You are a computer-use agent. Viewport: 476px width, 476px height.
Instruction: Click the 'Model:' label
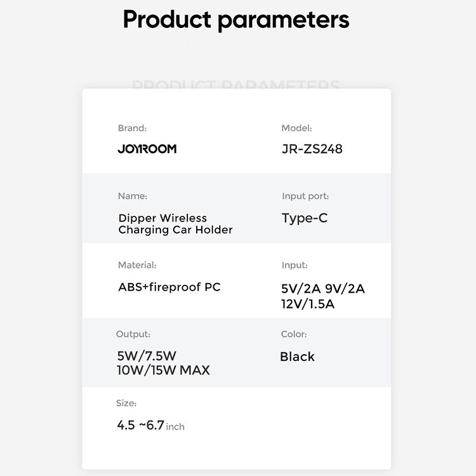296,128
